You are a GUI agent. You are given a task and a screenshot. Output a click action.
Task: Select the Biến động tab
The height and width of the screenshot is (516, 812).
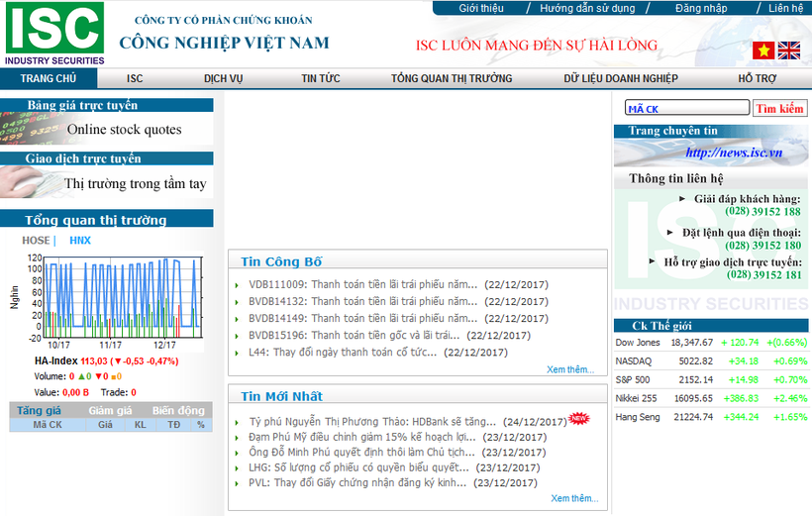tap(178, 410)
